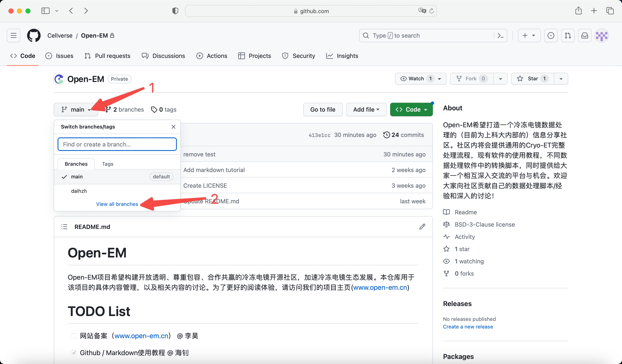This screenshot has height=364, width=622.
Task: Select the daihzh branch
Action: (117, 191)
